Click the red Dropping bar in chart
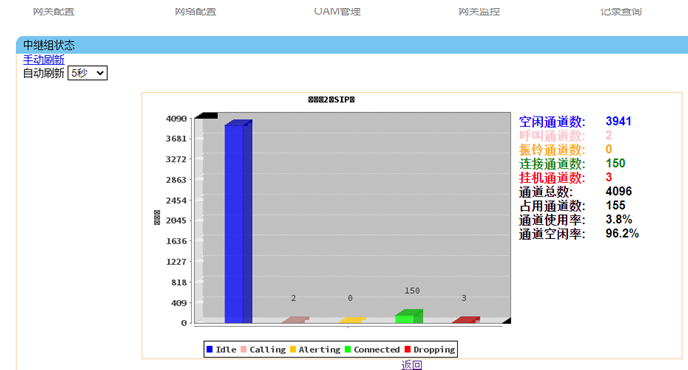This screenshot has width=688, height=370. coord(466,320)
